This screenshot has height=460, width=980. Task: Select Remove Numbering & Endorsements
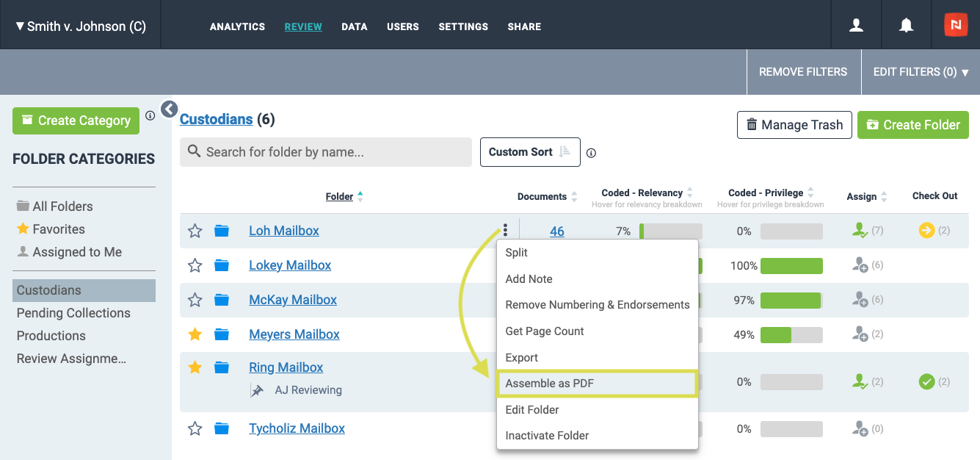pos(597,305)
